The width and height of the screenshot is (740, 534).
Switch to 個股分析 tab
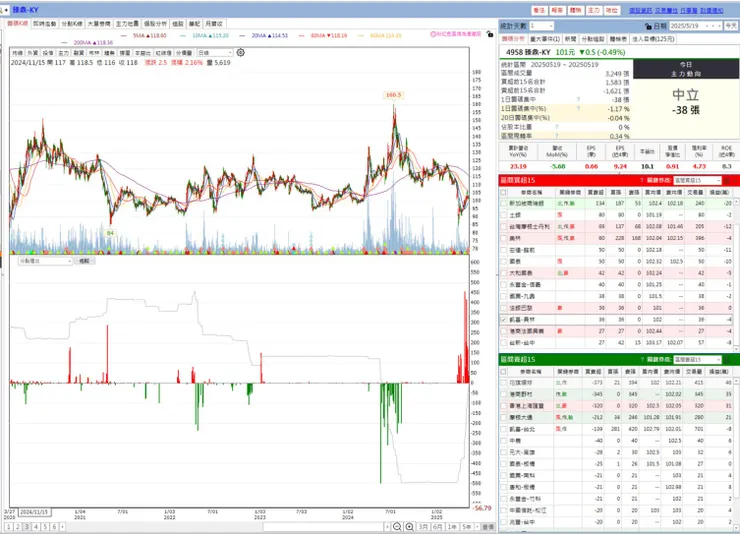point(155,24)
